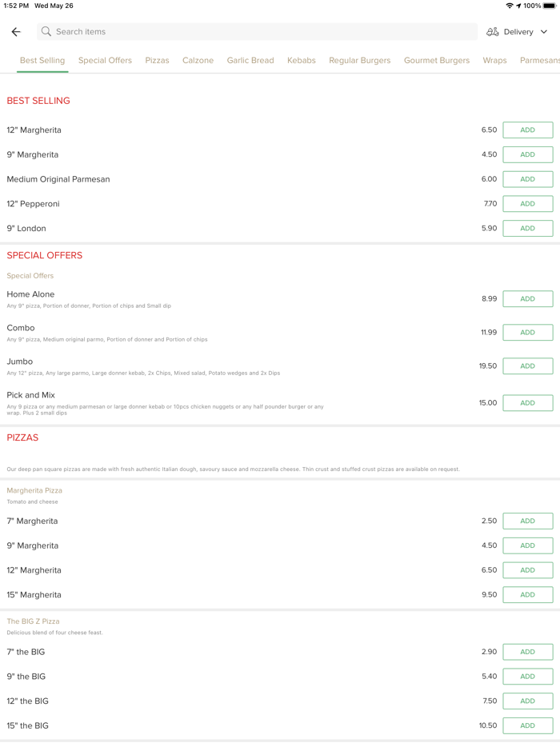Show the Kebabs tab
560x747 pixels.
point(302,60)
